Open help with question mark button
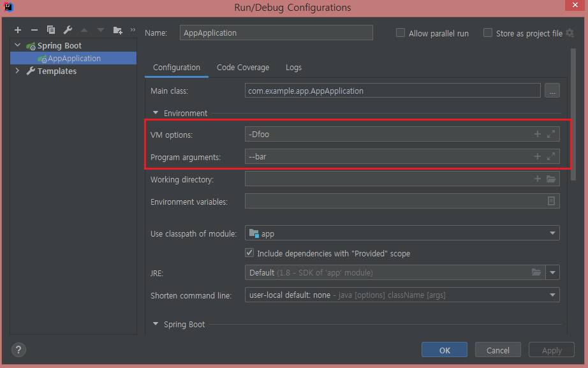Viewport: 588px width, 368px height. [18, 350]
